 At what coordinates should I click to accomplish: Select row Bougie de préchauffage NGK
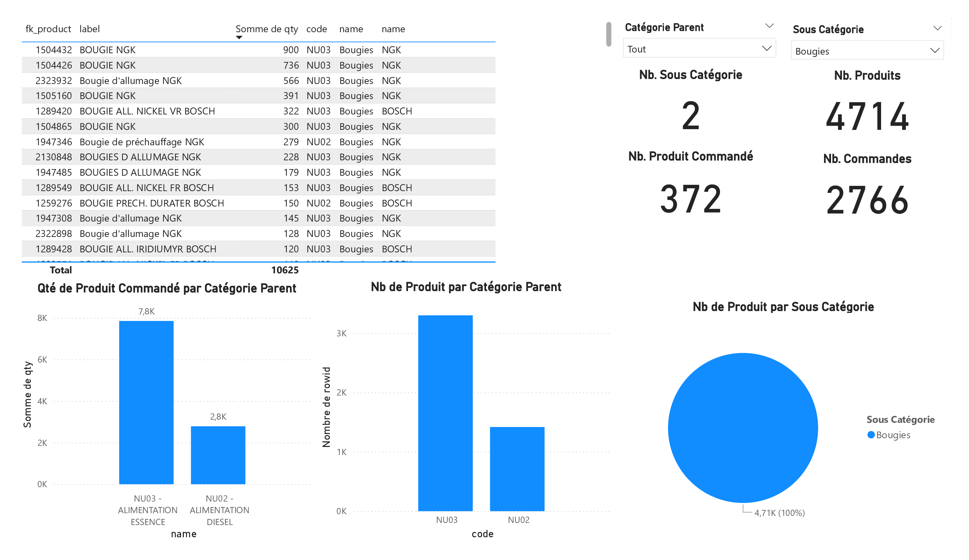[141, 142]
